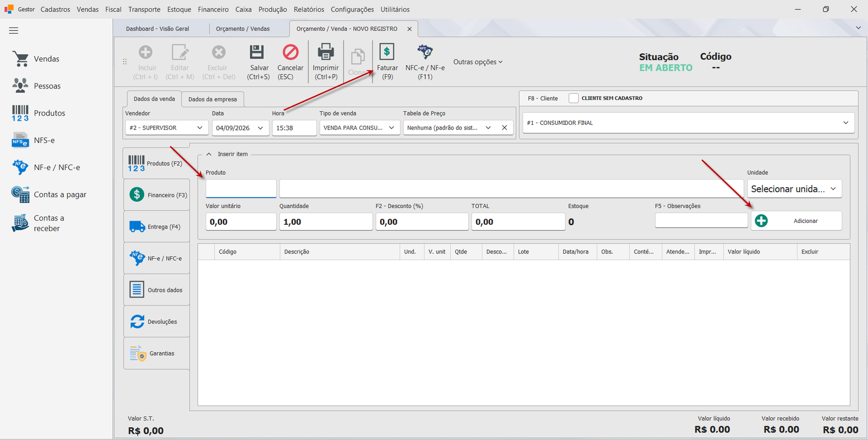The height and width of the screenshot is (440, 868).
Task: Click the Quantidade input field
Action: [x=325, y=221]
